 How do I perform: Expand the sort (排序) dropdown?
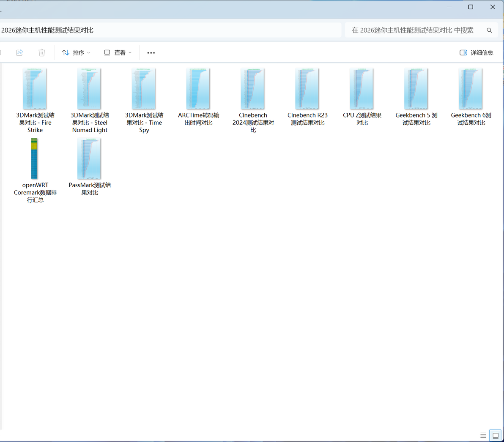tap(76, 53)
